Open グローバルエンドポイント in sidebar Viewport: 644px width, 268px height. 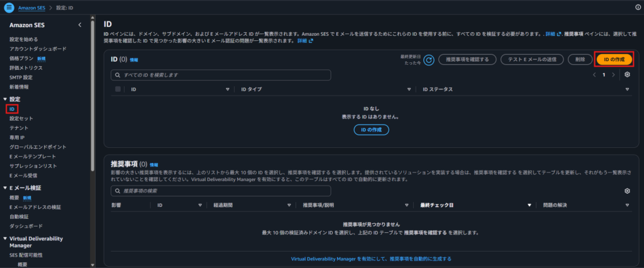click(x=38, y=147)
